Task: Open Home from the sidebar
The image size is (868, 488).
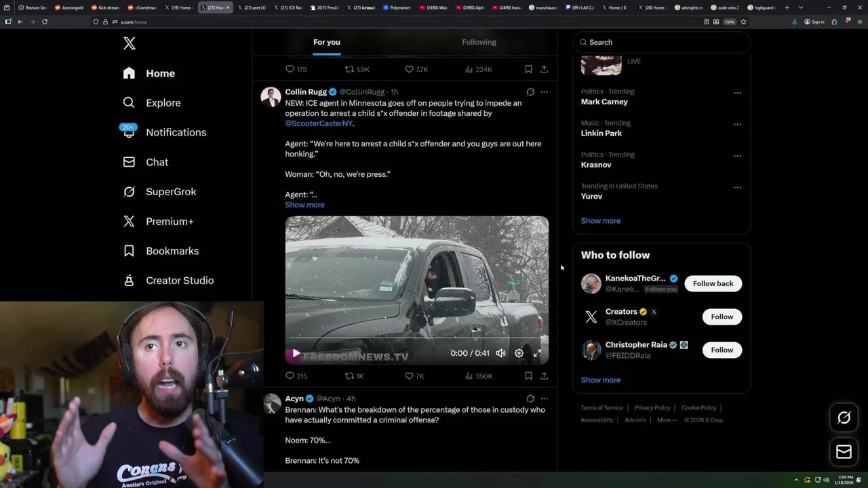Action: (x=149, y=73)
